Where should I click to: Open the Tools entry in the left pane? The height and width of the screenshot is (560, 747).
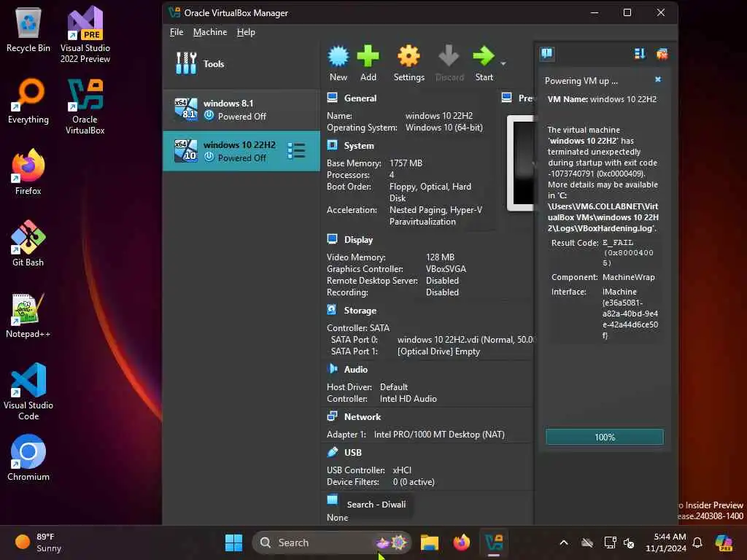(x=241, y=63)
